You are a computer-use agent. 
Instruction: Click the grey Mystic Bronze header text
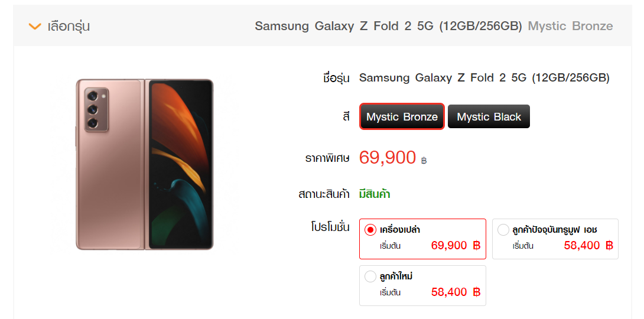[570, 26]
